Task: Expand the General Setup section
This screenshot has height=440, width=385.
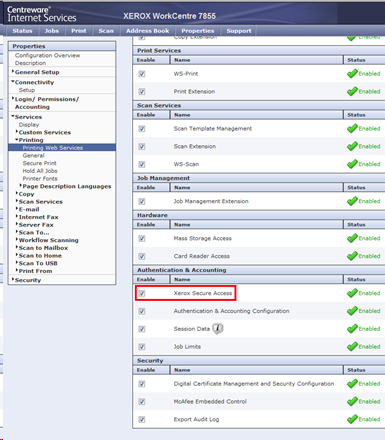Action: click(36, 72)
